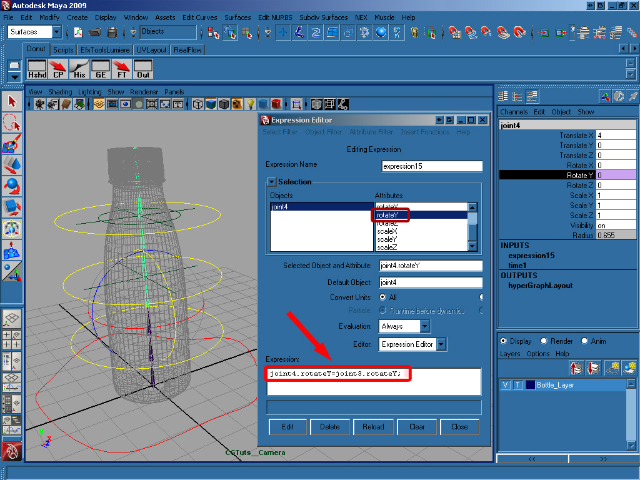Image resolution: width=640 pixels, height=480 pixels.
Task: Click the Out shelf icon
Action: pyautogui.click(x=143, y=70)
